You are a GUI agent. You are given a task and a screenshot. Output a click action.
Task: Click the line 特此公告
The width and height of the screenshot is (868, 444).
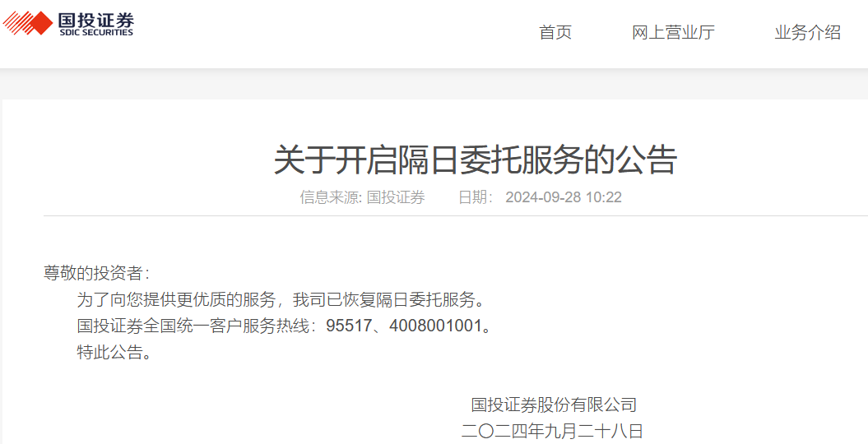coord(114,352)
